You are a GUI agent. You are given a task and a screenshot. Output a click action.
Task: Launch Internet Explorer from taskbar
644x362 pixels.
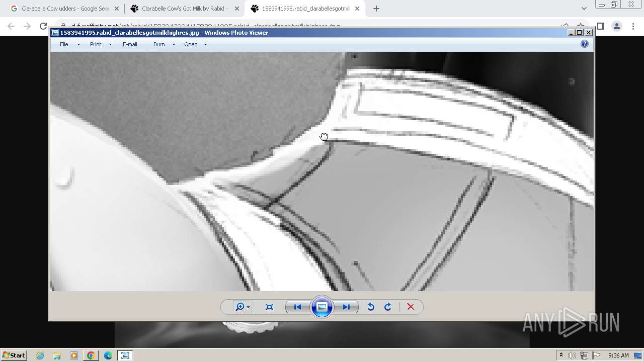click(40, 355)
